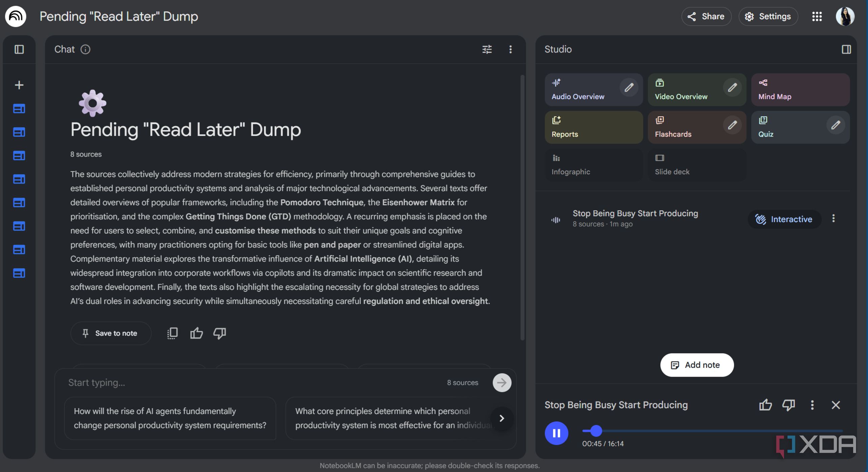
Task: Open chat info icon next to Chat
Action: [x=85, y=50]
